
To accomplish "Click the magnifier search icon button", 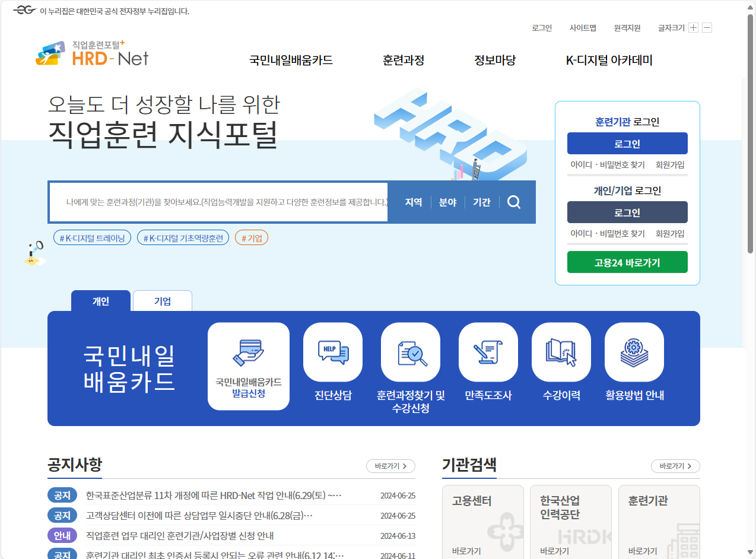I will (x=514, y=202).
